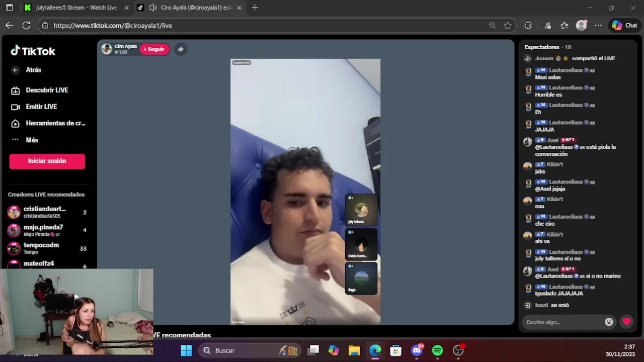This screenshot has width=644, height=362.
Task: Click the TikTok logo
Action: click(x=33, y=51)
